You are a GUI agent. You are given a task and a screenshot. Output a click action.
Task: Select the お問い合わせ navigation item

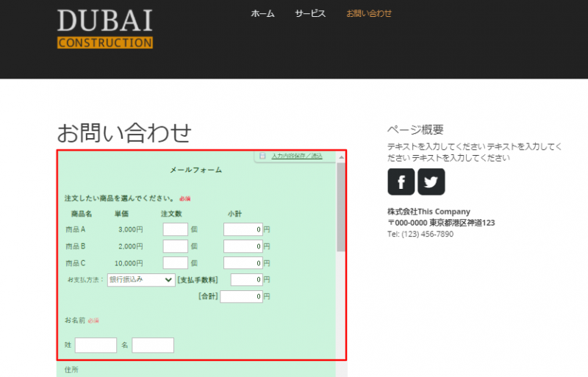(x=369, y=13)
